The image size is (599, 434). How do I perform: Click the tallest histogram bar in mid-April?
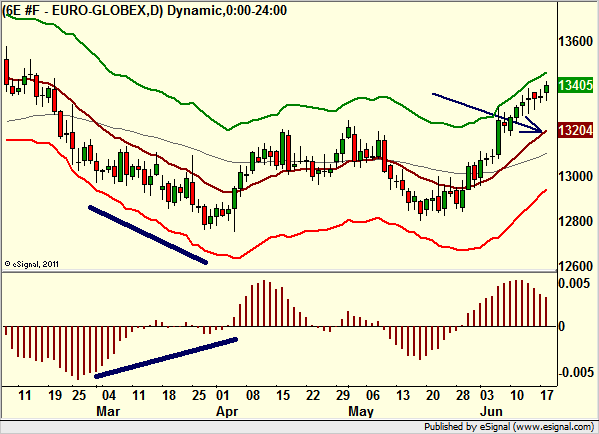coord(264,303)
